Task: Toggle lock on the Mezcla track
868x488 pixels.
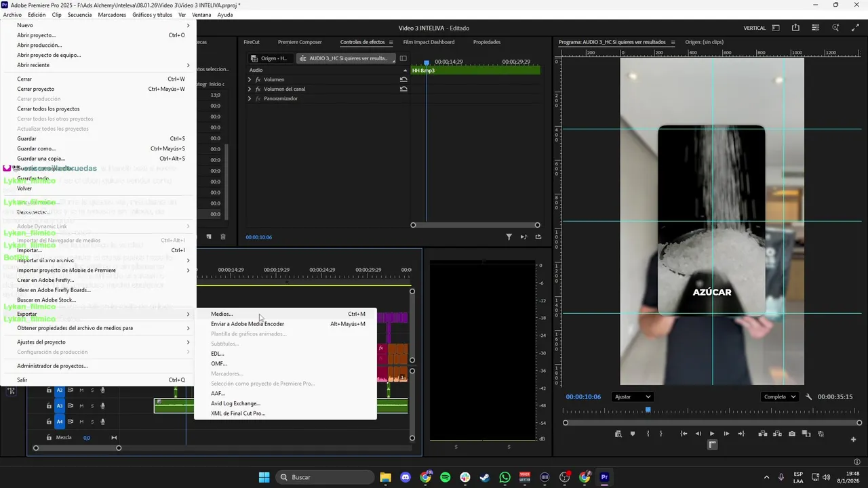Action: [x=49, y=438]
